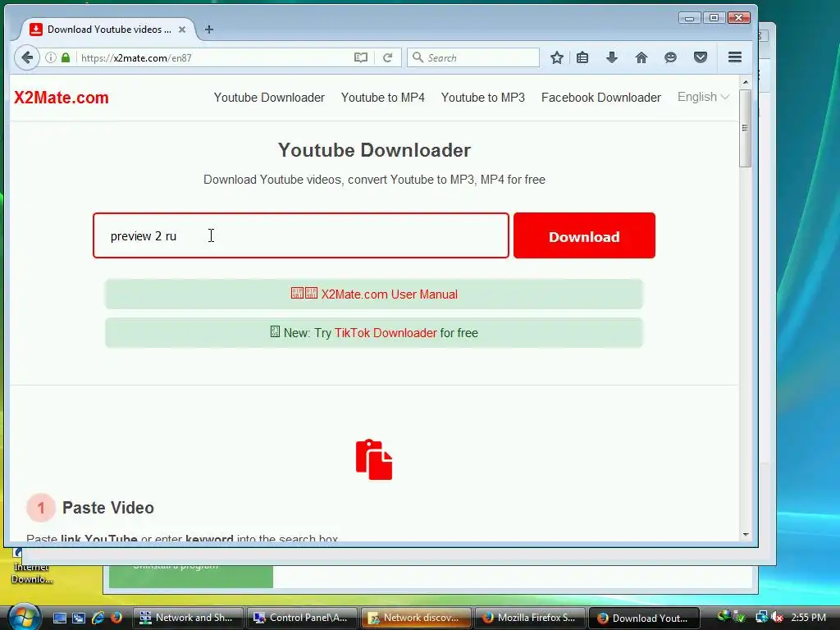Open the Firefox hamburger menu
The width and height of the screenshot is (840, 630).
(x=735, y=57)
